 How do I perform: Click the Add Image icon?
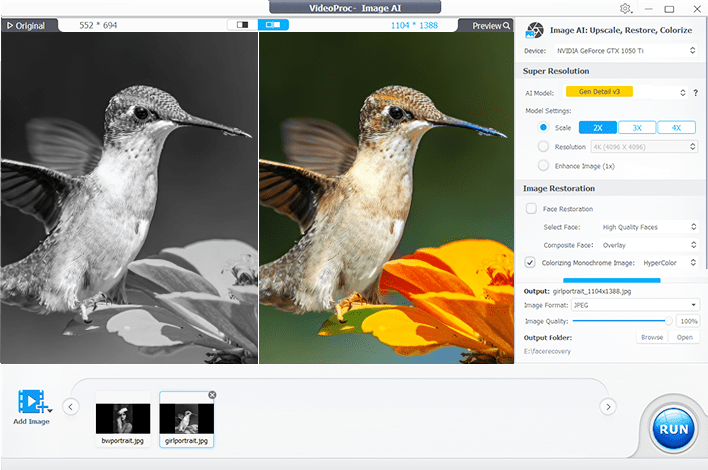31,402
